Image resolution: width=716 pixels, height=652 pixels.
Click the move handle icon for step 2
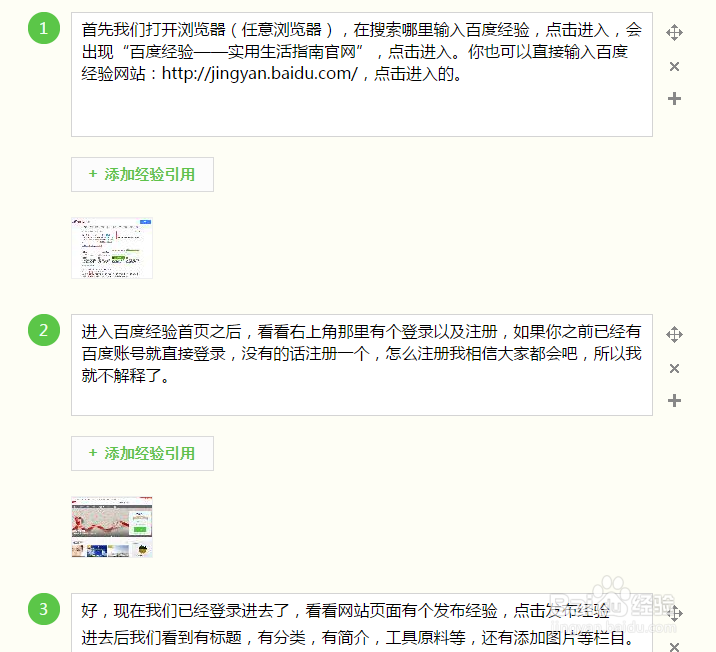point(674,335)
